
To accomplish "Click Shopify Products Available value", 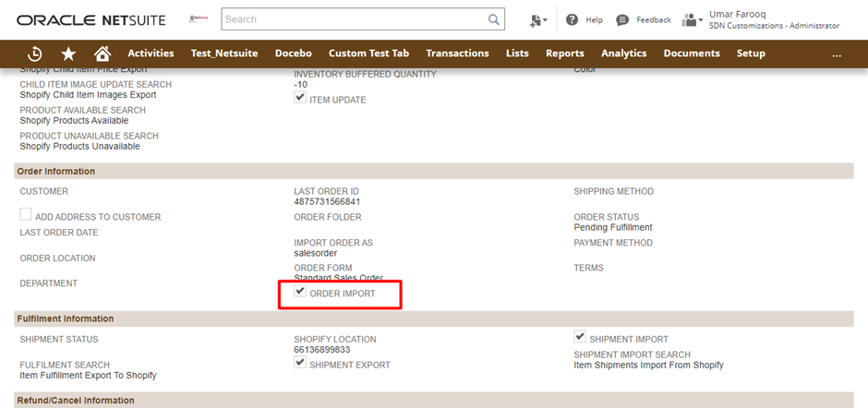I will click(74, 121).
